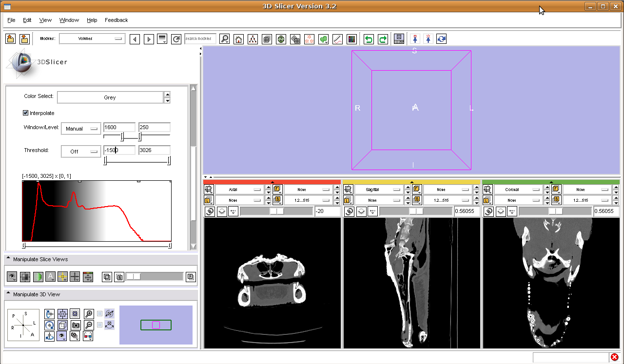Toggle the upper checkbox next to the spin view icon
624x364 pixels.
tap(100, 313)
